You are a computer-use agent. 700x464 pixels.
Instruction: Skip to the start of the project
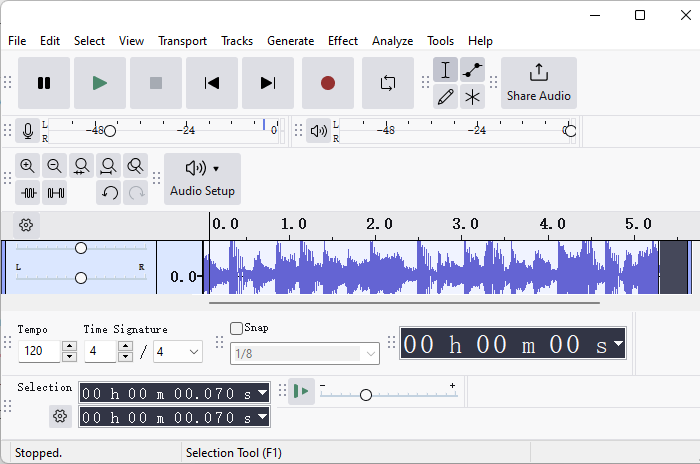212,83
